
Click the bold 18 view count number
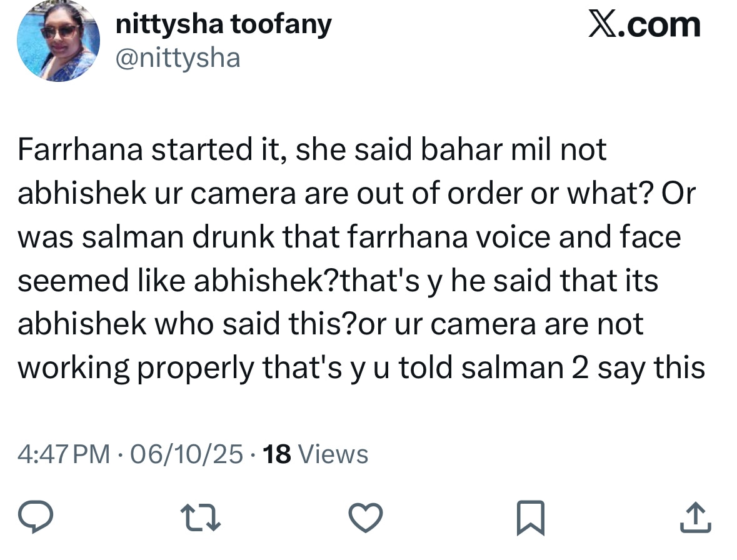click(x=278, y=454)
